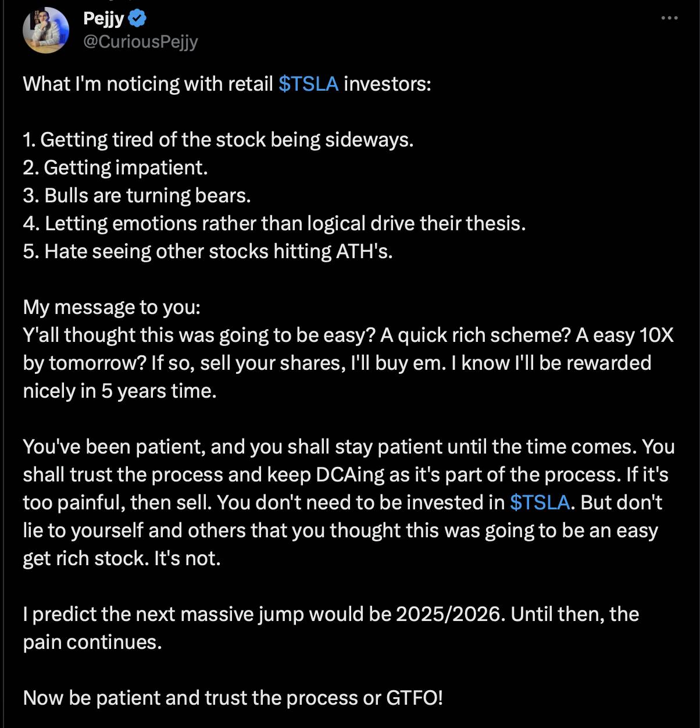Image resolution: width=700 pixels, height=728 pixels.
Task: Open the Pejjy display name link
Action: coord(103,19)
